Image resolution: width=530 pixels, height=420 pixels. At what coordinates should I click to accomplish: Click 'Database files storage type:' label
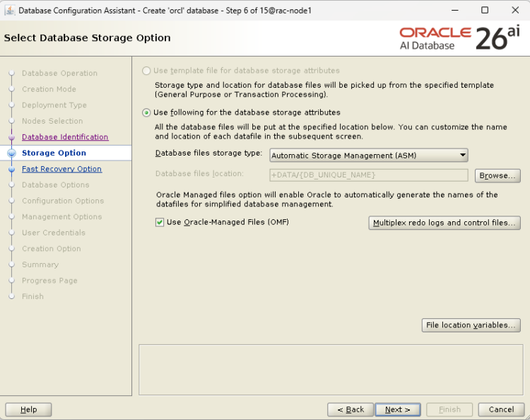208,153
